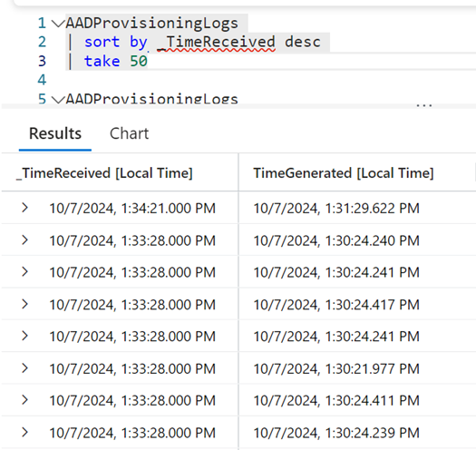Image resolution: width=476 pixels, height=450 pixels.
Task: Select cell 10/7/2024, 1:31:29.622 PM
Action: (x=336, y=208)
